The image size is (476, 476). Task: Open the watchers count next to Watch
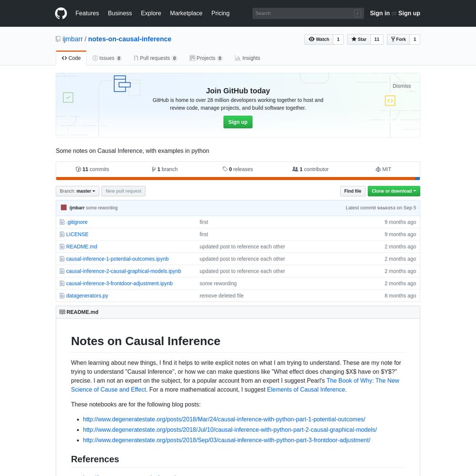(x=338, y=40)
